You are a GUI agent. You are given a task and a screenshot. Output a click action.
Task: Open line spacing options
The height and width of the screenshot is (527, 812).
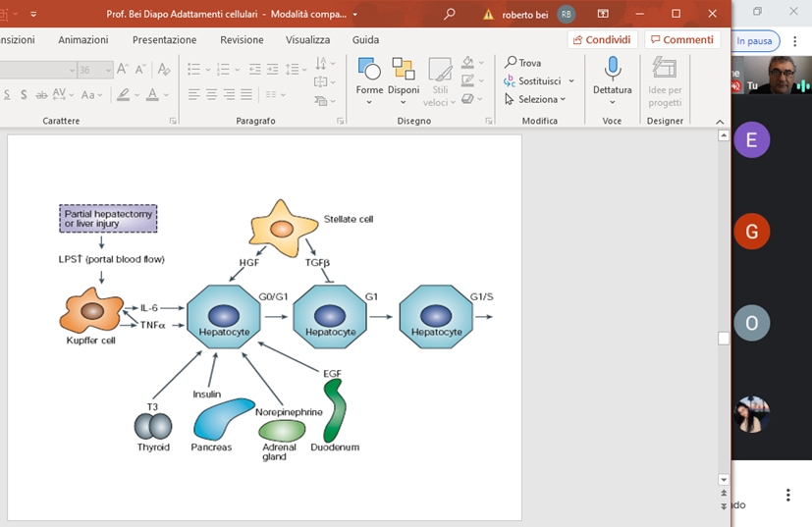[297, 69]
